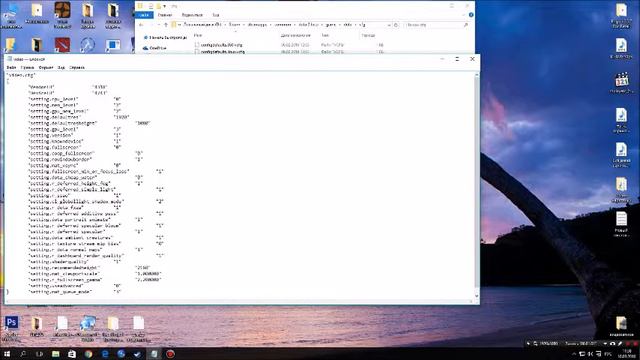
Task: Sort Explorer files by the Тип column
Action: click(325, 36)
